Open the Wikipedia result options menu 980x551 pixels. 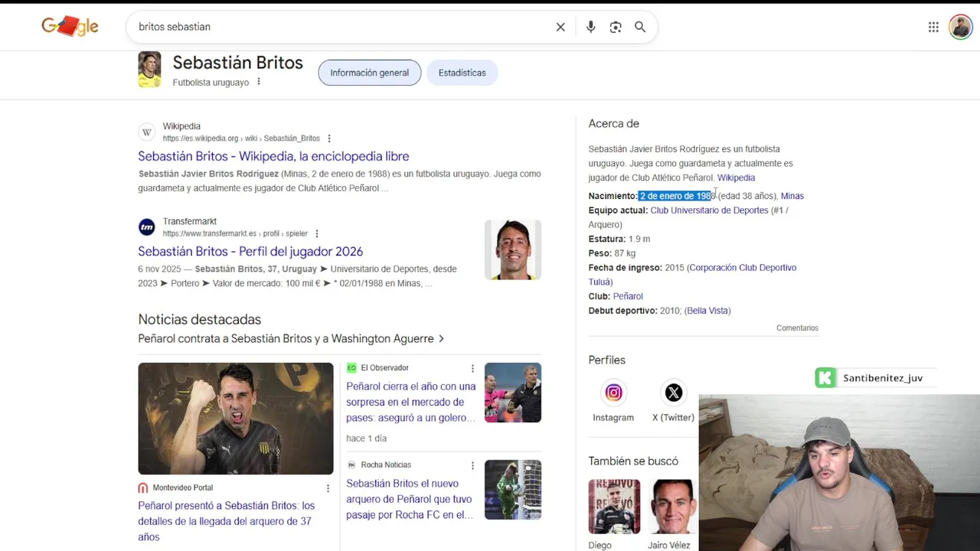[329, 139]
